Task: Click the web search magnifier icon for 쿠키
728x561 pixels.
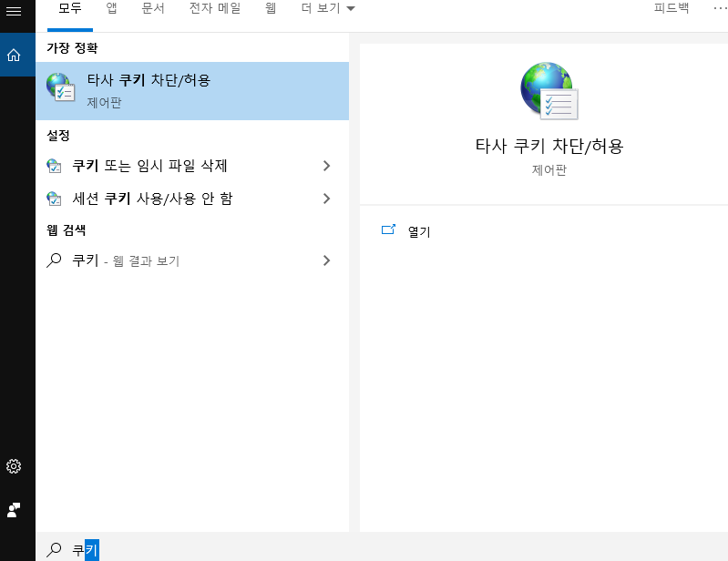Action: [x=54, y=260]
